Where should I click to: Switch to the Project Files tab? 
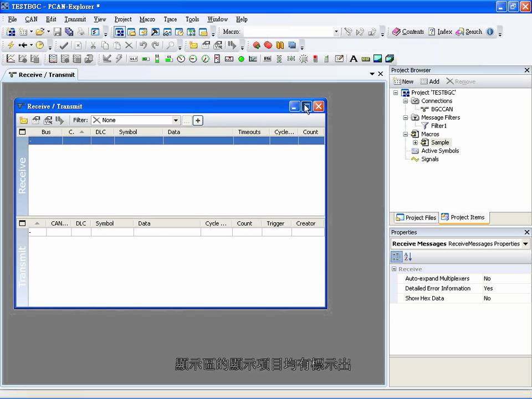point(416,218)
